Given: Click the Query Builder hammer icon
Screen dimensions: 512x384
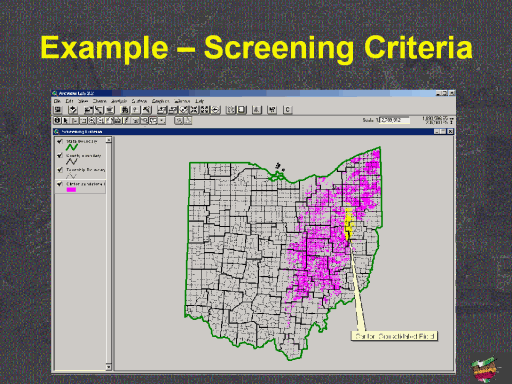Looking at the screenshot, I should [x=146, y=110].
